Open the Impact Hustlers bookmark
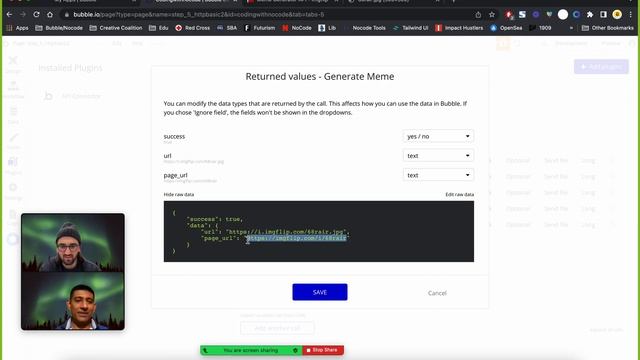The image size is (640, 360). (x=459, y=28)
